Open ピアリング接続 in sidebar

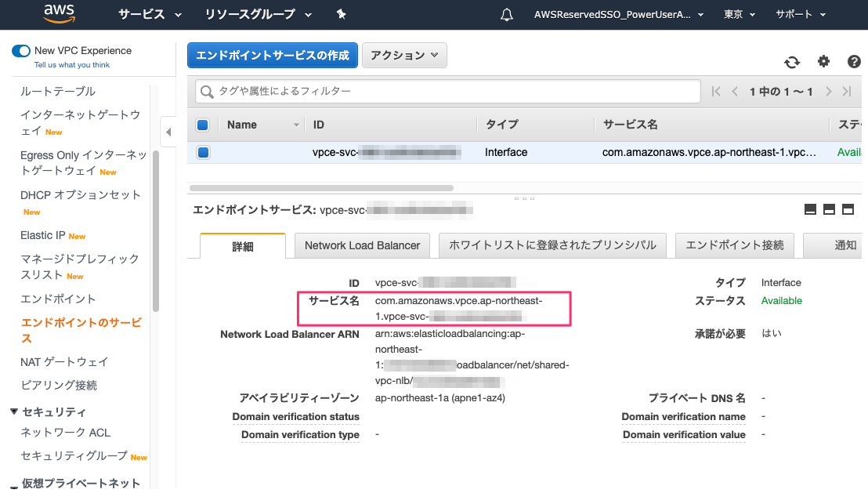[x=59, y=385]
